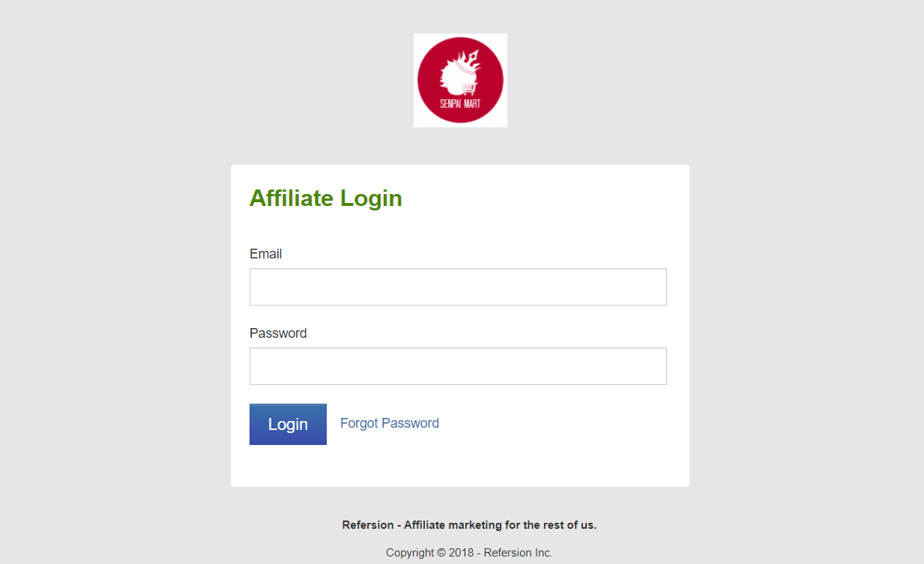The width and height of the screenshot is (924, 564).
Task: Click the Refersion affiliate marketing tagline
Action: coord(469,525)
